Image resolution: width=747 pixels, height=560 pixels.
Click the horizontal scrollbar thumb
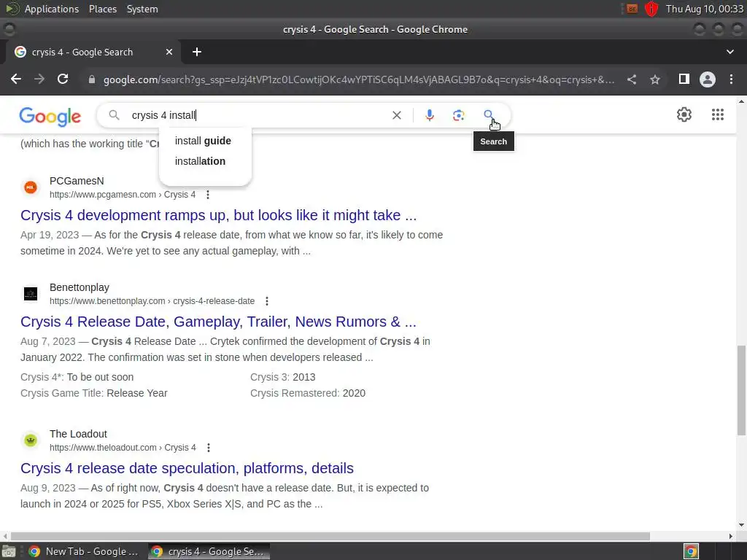330,536
